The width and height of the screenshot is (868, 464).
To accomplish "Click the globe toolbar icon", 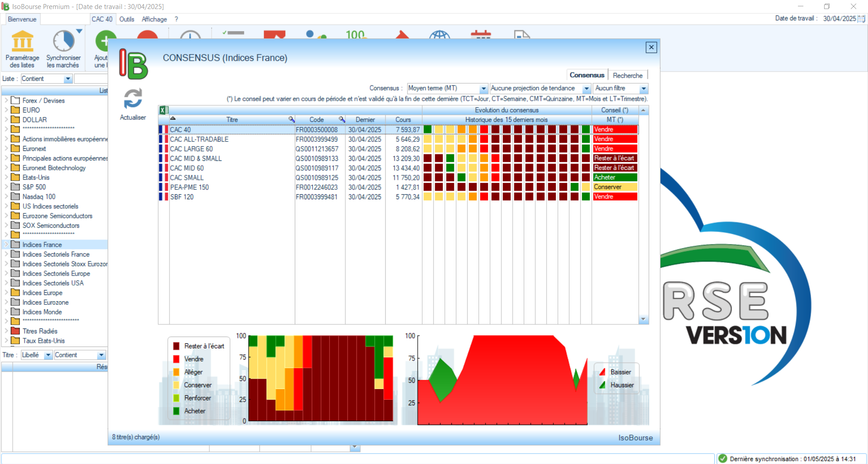I will coord(439,35).
